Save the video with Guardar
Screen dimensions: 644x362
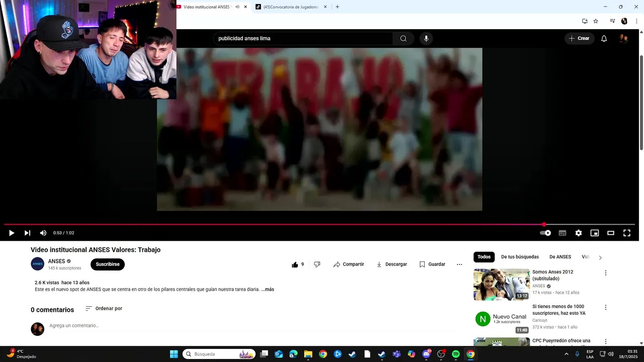point(432,264)
